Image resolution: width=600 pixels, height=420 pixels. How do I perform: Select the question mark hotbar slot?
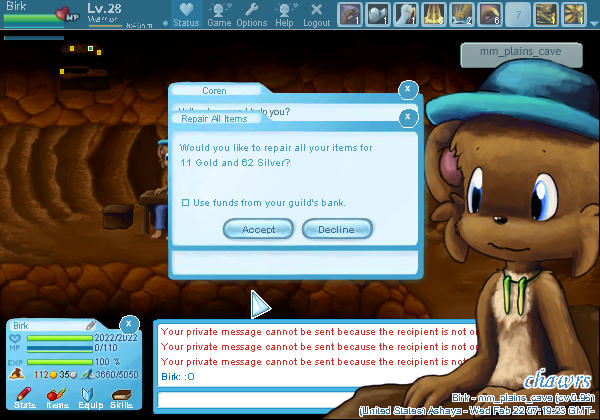[518, 14]
